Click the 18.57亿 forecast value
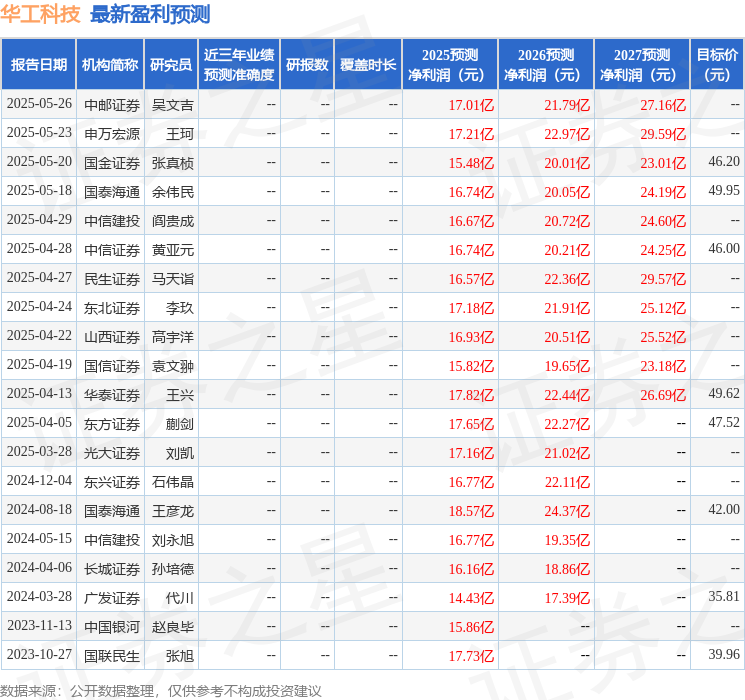The height and width of the screenshot is (700, 745). click(470, 510)
